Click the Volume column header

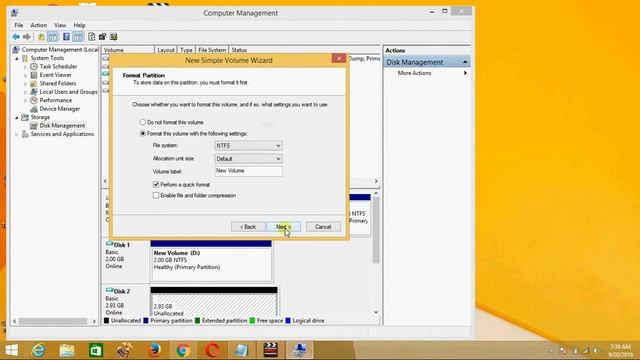[x=128, y=50]
